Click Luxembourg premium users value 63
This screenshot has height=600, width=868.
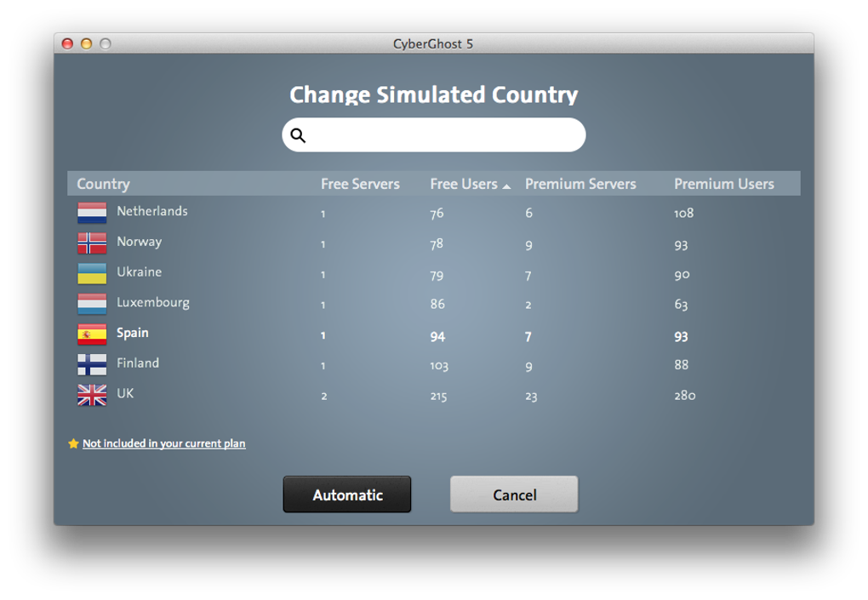(681, 305)
